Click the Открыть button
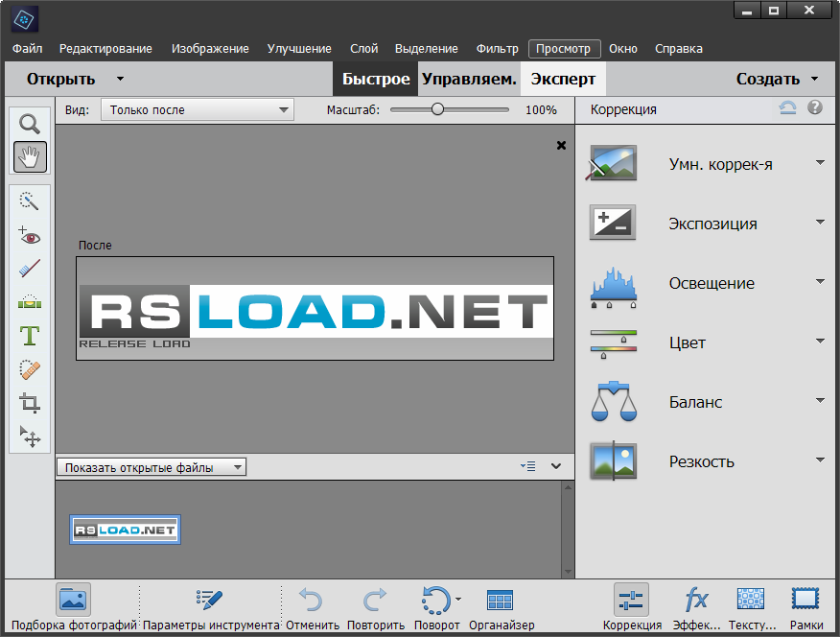The image size is (840, 637). click(60, 79)
